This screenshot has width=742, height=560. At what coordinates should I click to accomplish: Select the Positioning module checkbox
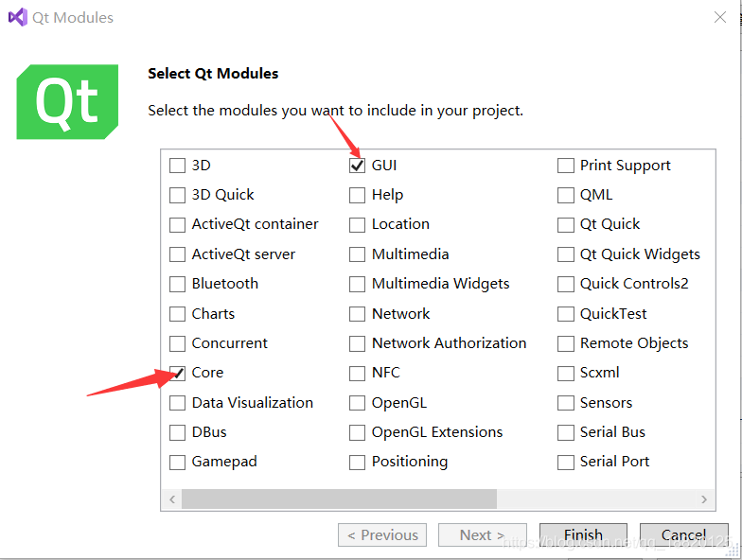pyautogui.click(x=358, y=462)
